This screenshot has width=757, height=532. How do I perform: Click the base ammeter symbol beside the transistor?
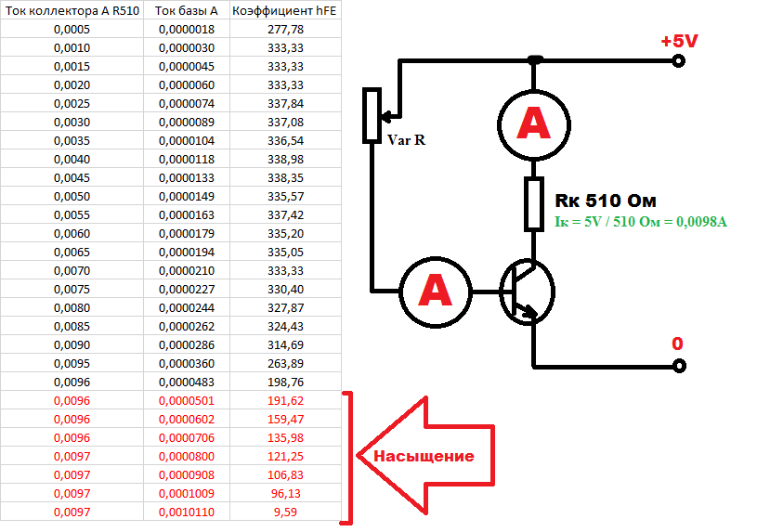436,290
